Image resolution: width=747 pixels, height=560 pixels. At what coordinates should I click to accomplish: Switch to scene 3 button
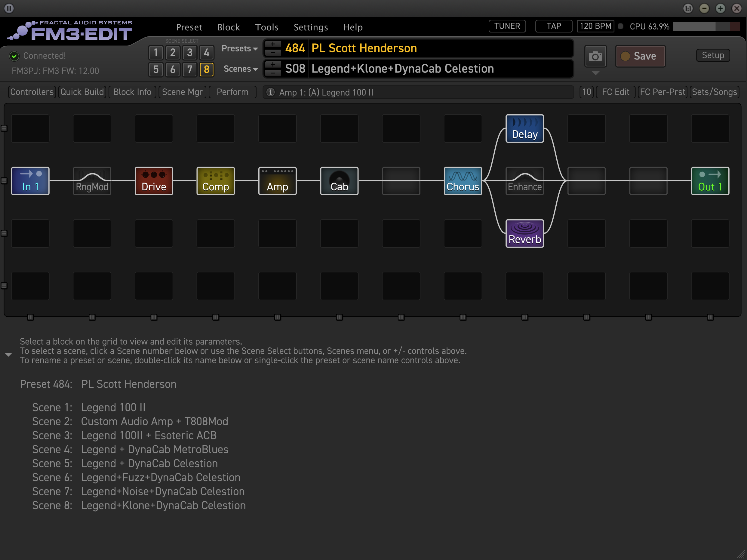click(x=189, y=53)
